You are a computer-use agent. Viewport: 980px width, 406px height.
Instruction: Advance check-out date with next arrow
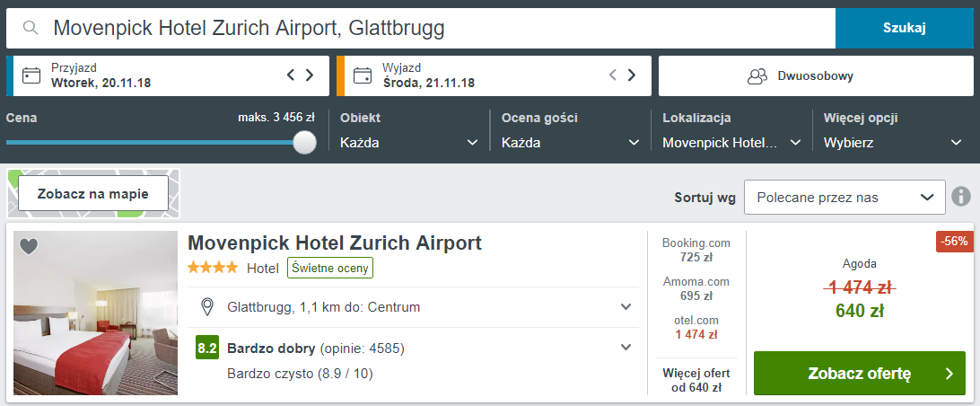(x=631, y=75)
